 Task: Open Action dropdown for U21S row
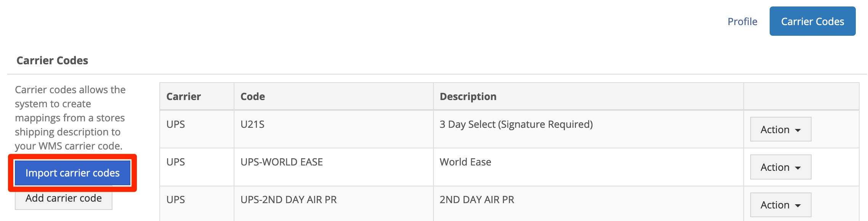coord(780,129)
